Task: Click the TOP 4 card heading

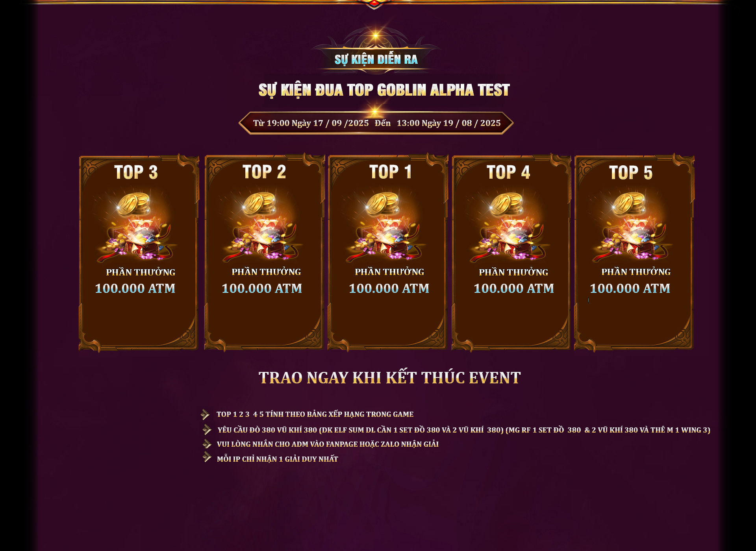Action: tap(508, 172)
